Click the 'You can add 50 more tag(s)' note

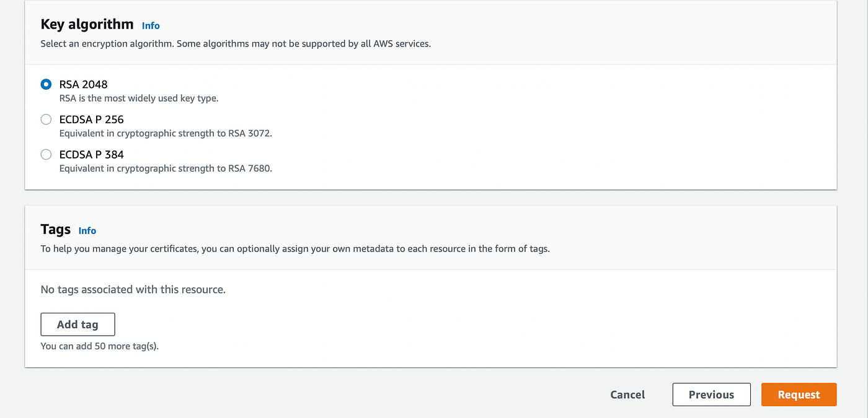coord(100,346)
